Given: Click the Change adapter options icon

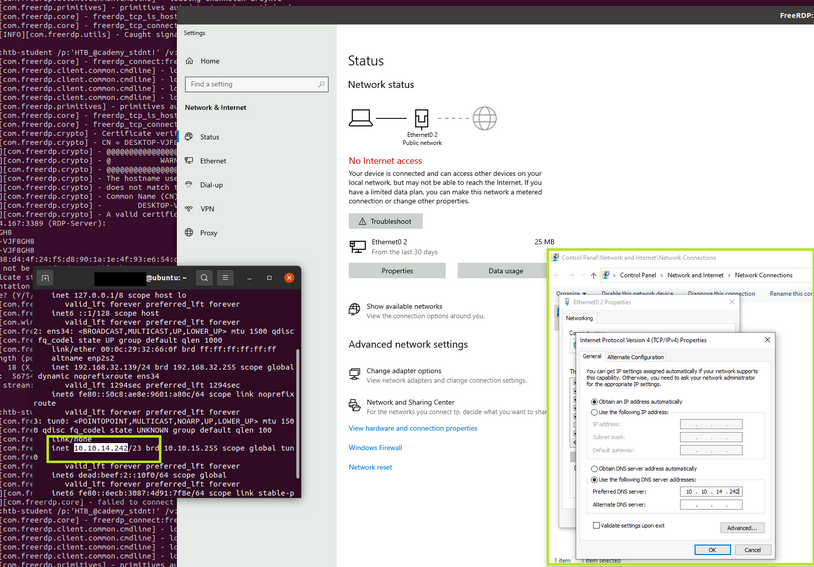Looking at the screenshot, I should point(355,374).
